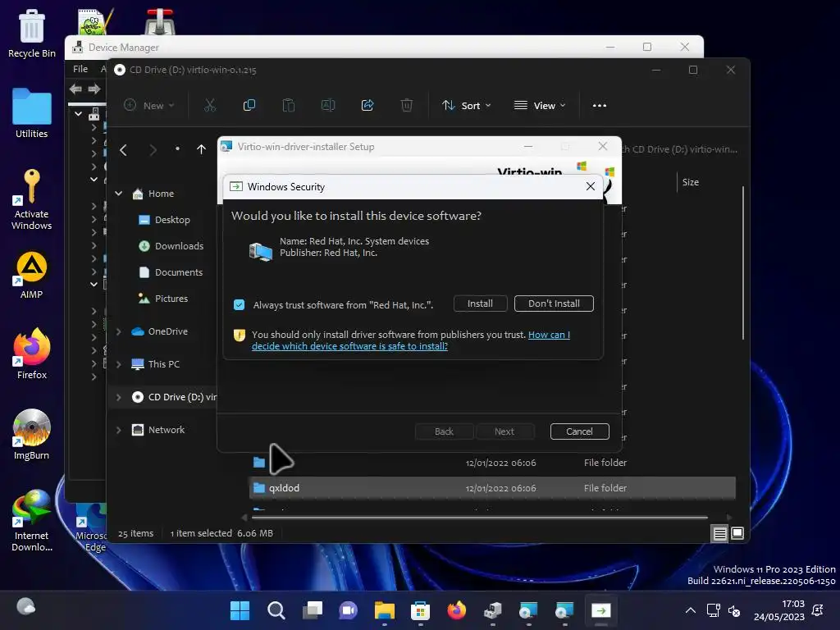Go back using Explorer's back arrow

pyautogui.click(x=124, y=149)
